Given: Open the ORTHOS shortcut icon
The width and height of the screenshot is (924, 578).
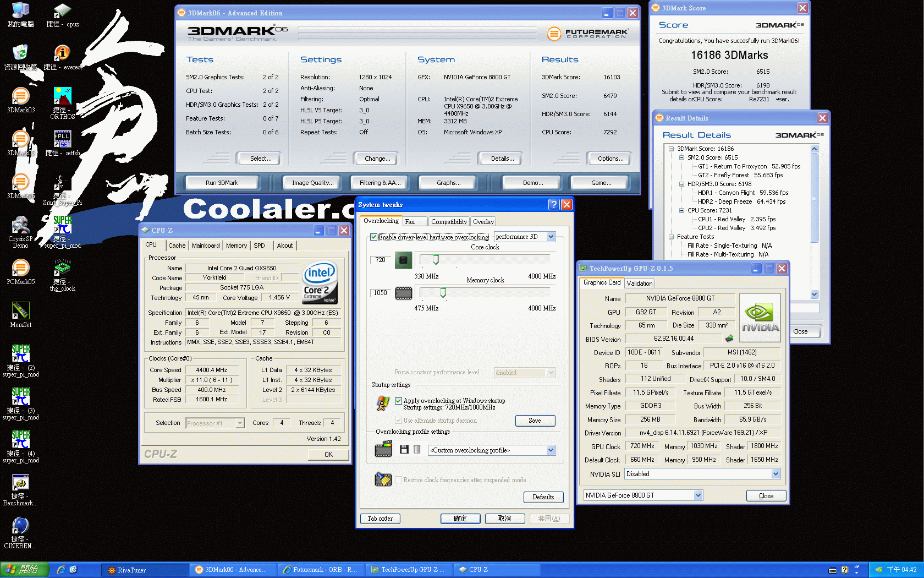Looking at the screenshot, I should point(62,103).
